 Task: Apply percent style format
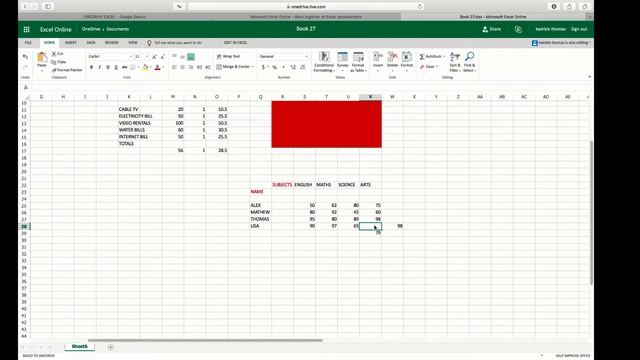[274, 67]
